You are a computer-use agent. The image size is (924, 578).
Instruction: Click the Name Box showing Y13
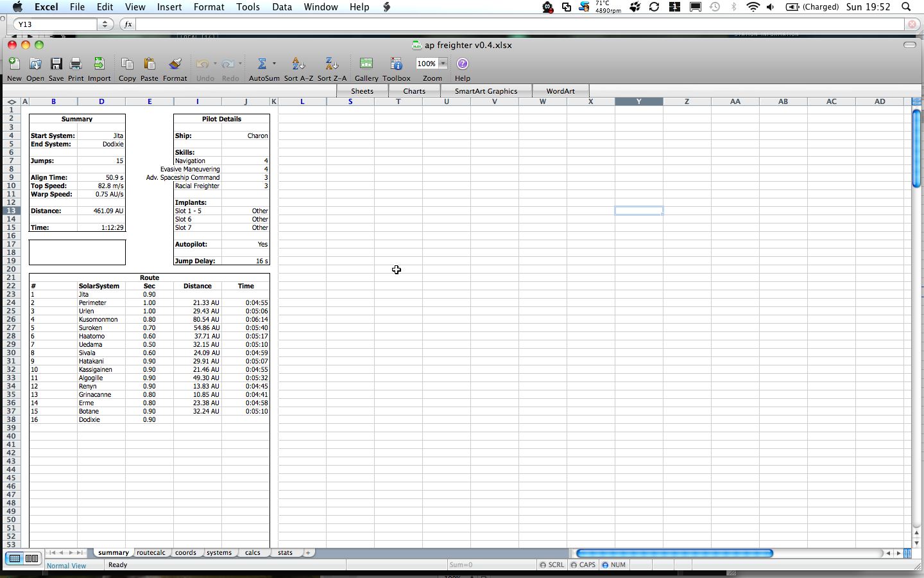click(56, 24)
